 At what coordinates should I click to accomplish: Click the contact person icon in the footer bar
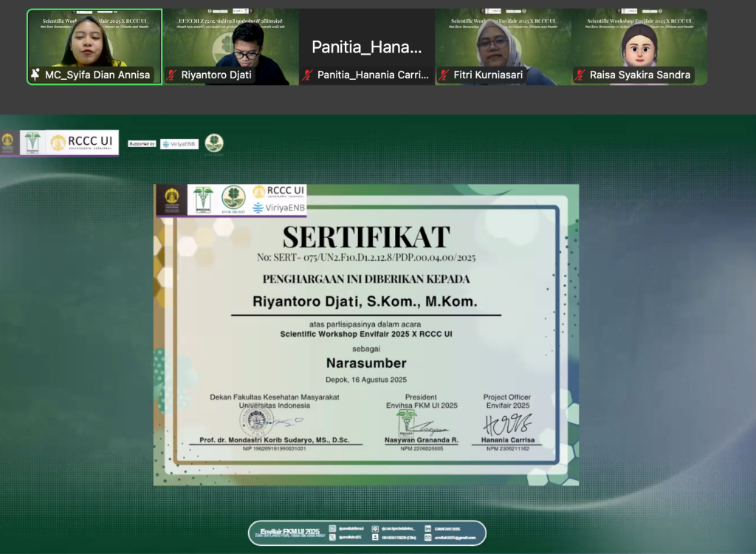(375, 537)
